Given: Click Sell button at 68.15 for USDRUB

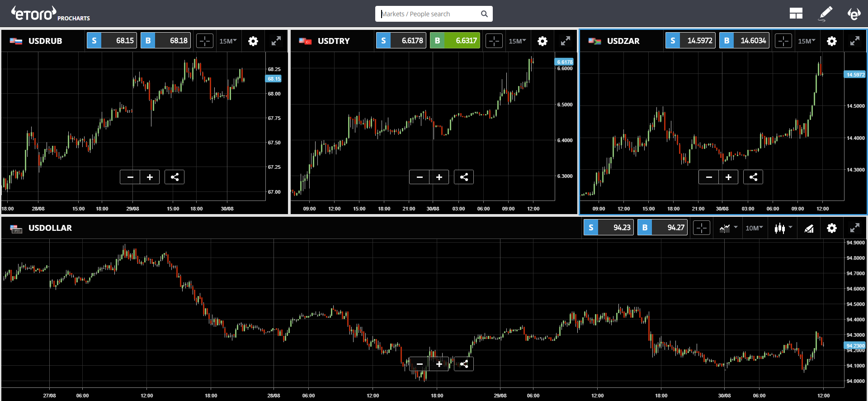Looking at the screenshot, I should coord(112,41).
